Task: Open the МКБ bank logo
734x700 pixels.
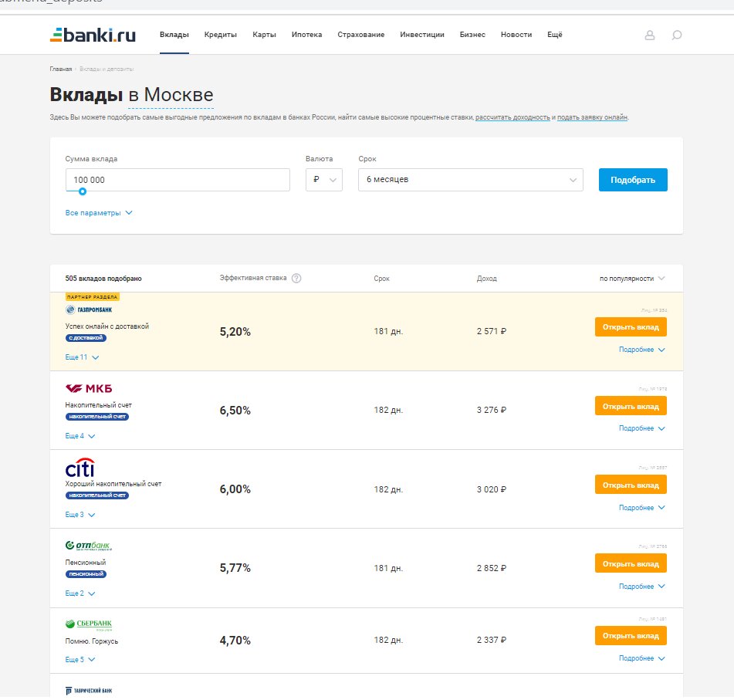Action: click(x=89, y=388)
